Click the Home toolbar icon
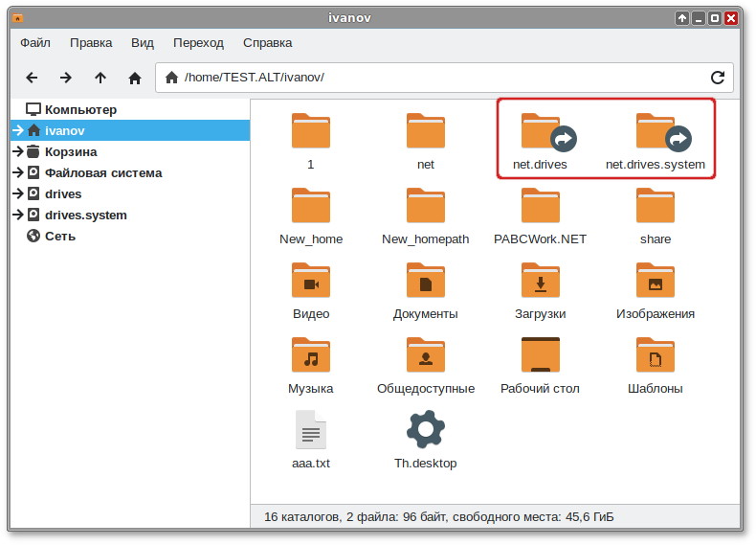 coord(135,78)
